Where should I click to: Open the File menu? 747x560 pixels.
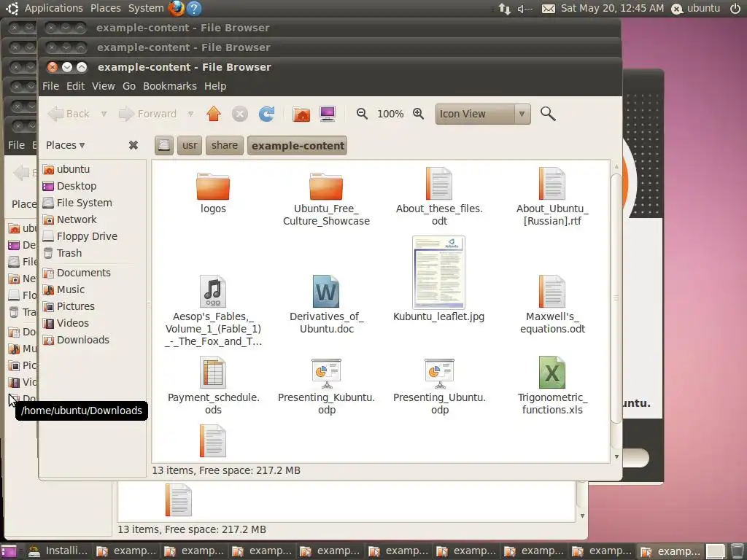pos(50,86)
